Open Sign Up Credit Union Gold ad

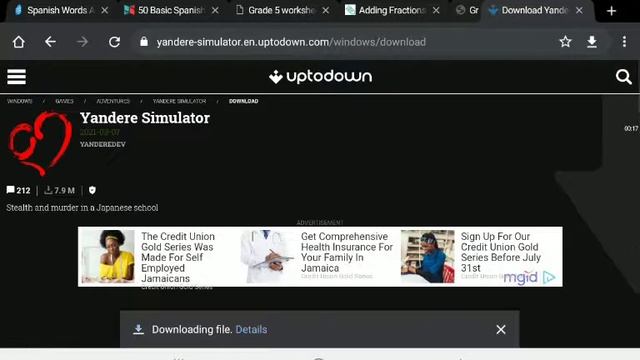click(x=501, y=252)
